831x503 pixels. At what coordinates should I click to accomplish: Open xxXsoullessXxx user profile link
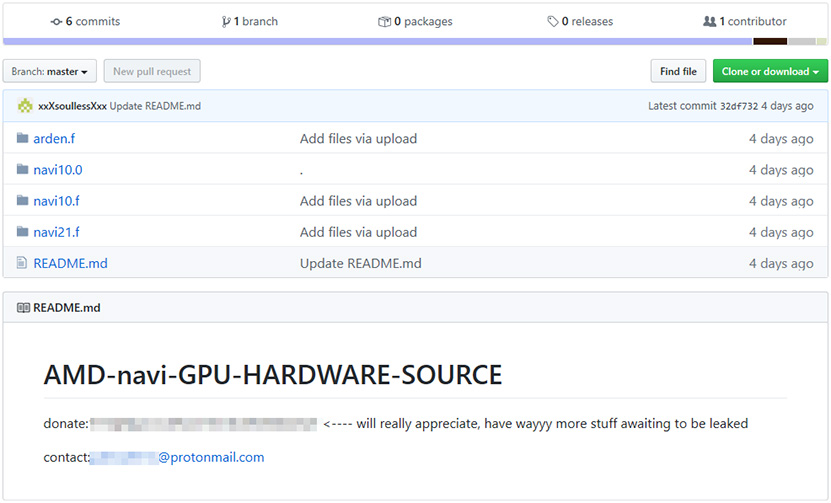tap(72, 106)
